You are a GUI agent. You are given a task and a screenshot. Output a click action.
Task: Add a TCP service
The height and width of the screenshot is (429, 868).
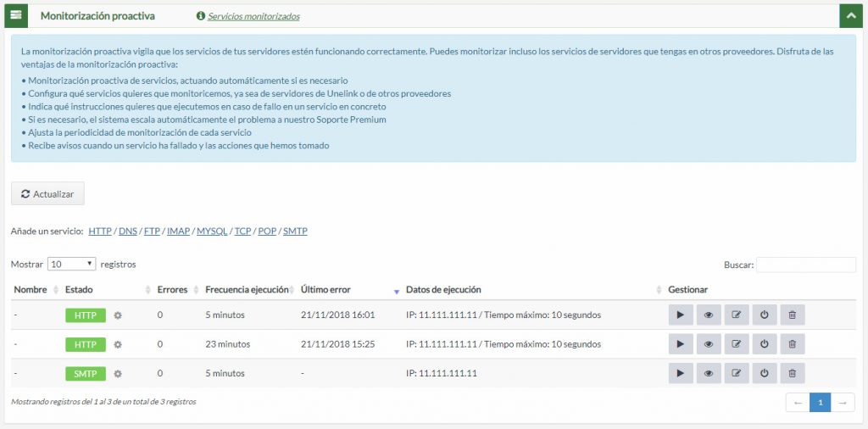[x=243, y=231]
